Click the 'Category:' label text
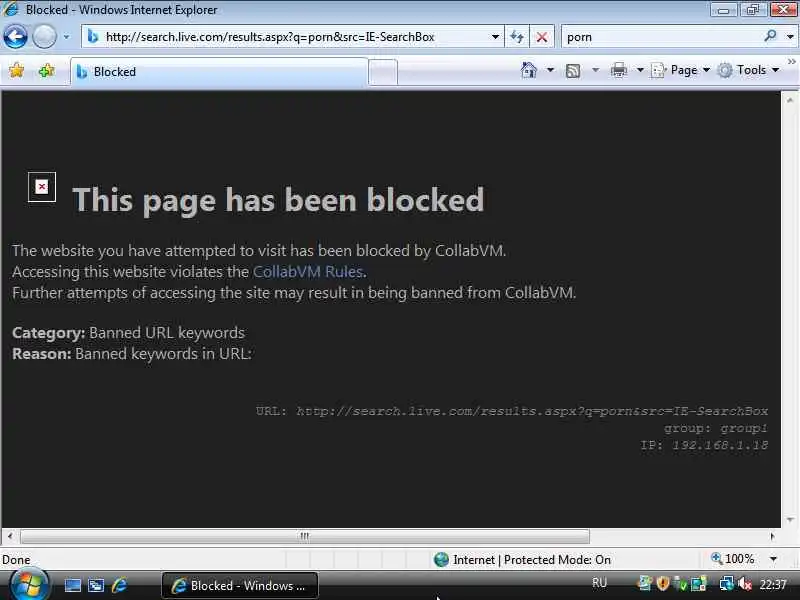800x600 pixels. coord(48,333)
